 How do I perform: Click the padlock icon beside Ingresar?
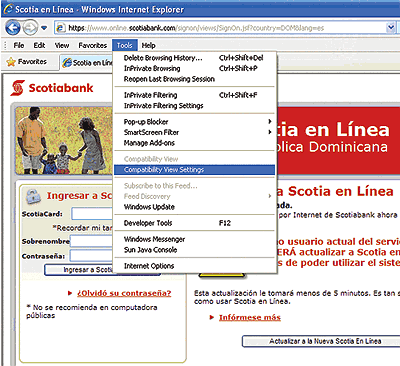[x=33, y=197]
